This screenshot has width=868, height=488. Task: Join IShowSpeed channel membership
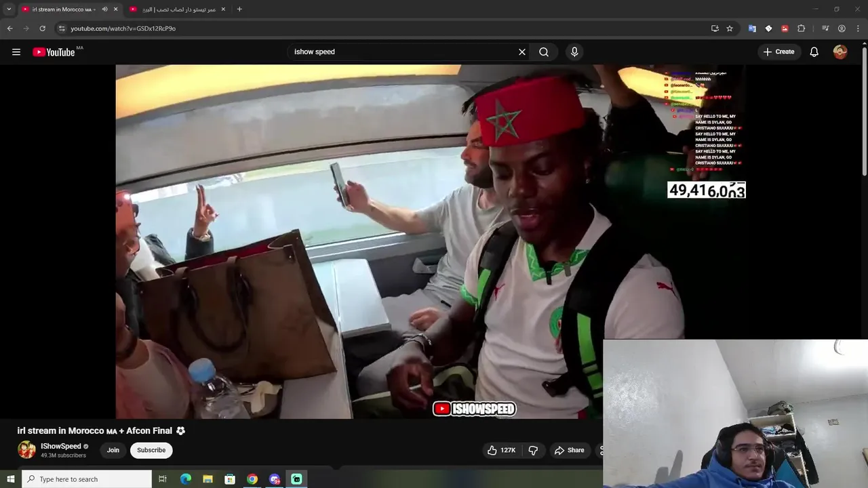pos(113,450)
